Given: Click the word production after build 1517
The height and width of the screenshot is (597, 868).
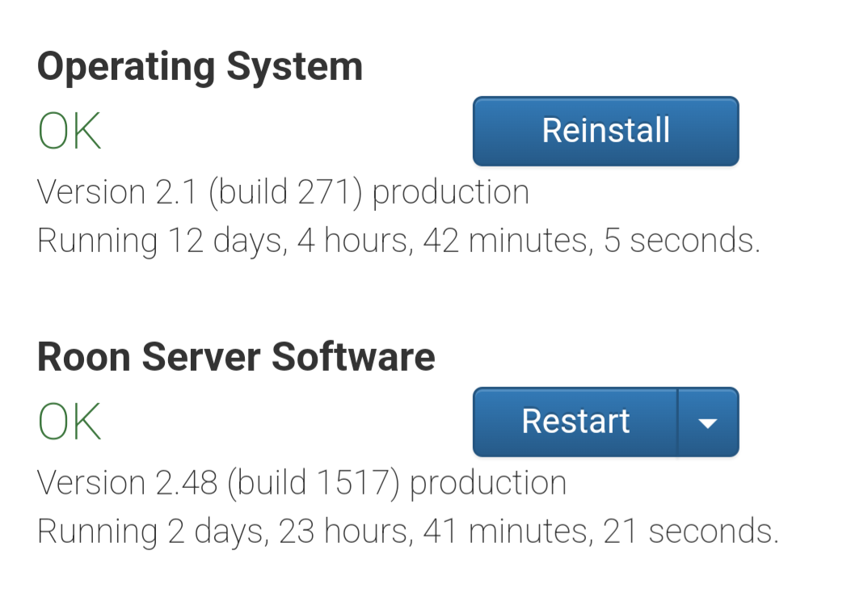Looking at the screenshot, I should 488,483.
